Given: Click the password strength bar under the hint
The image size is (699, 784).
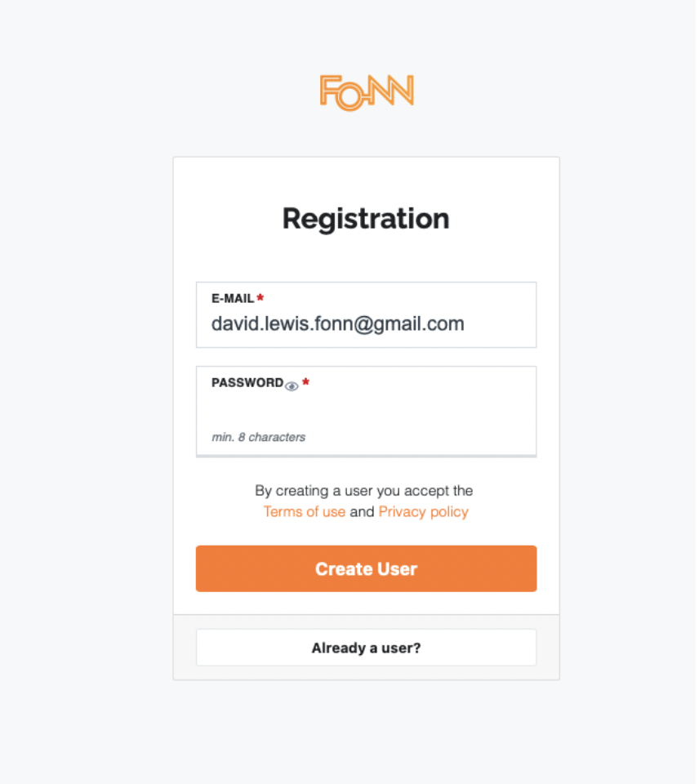Looking at the screenshot, I should pos(366,456).
